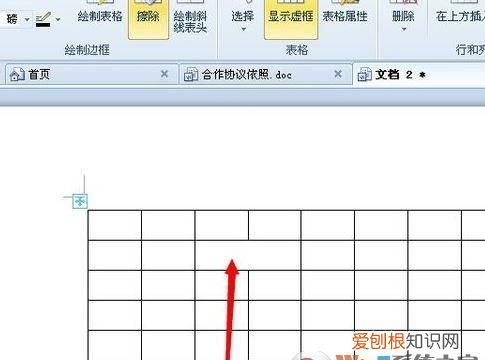This screenshot has height=360, width=485.
Task: Select the 绘制表格 draw table tool
Action: [100, 16]
